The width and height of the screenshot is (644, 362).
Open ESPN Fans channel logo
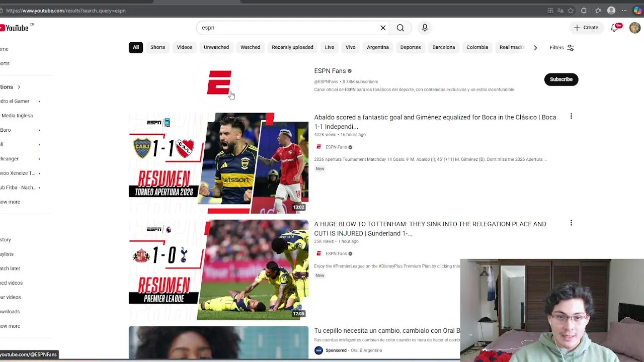(219, 82)
